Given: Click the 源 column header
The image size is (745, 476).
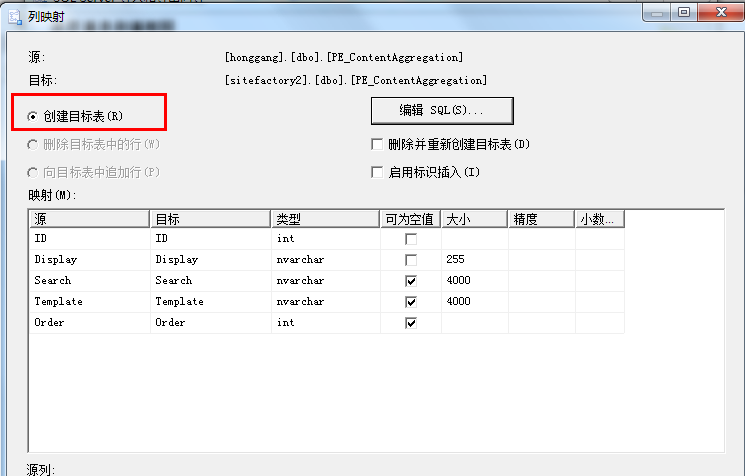Looking at the screenshot, I should [x=89, y=219].
